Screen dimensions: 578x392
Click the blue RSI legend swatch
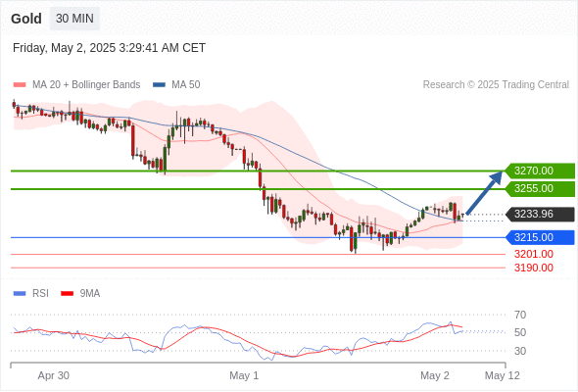coord(20,294)
